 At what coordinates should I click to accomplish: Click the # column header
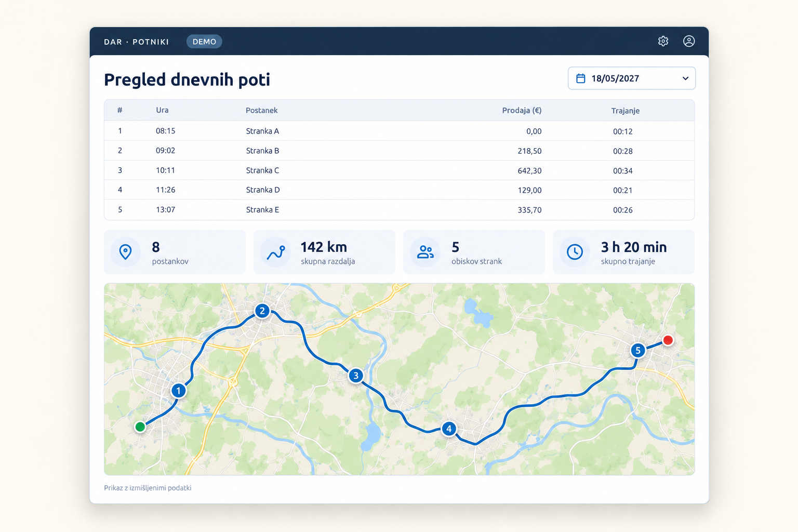[x=119, y=110]
